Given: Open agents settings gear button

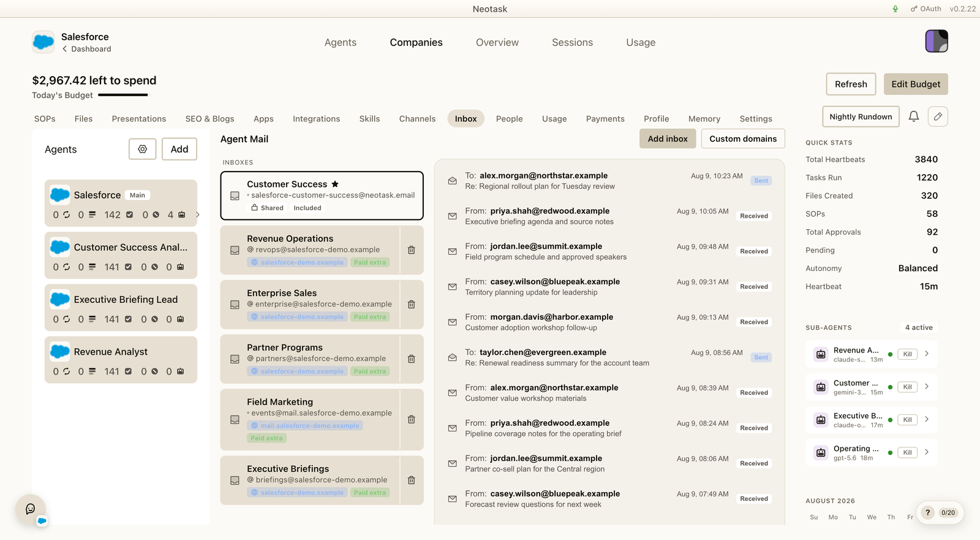Looking at the screenshot, I should 143,149.
